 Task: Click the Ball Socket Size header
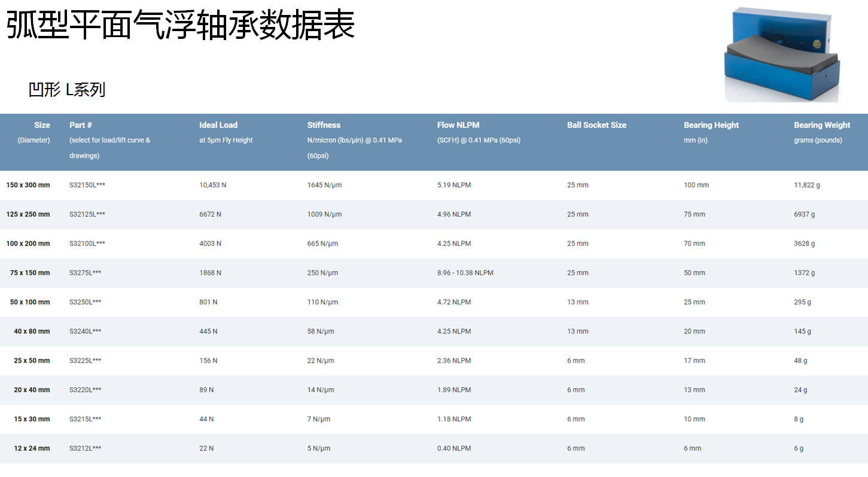(x=596, y=125)
